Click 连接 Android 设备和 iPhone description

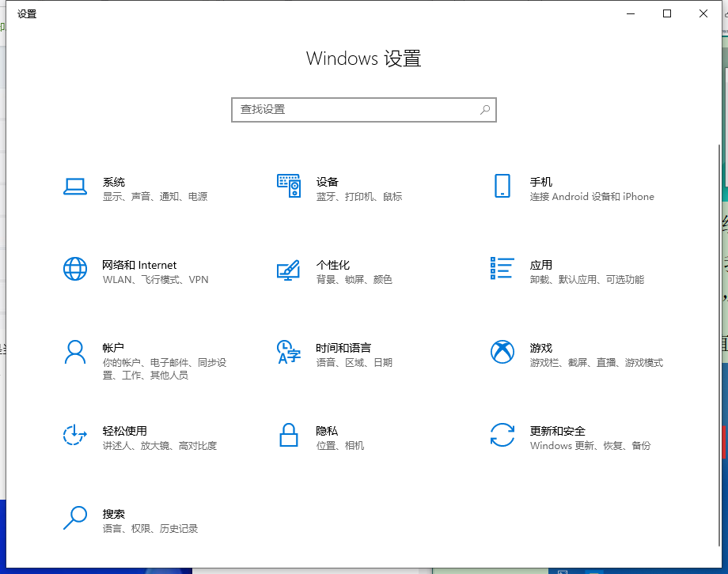tap(592, 197)
